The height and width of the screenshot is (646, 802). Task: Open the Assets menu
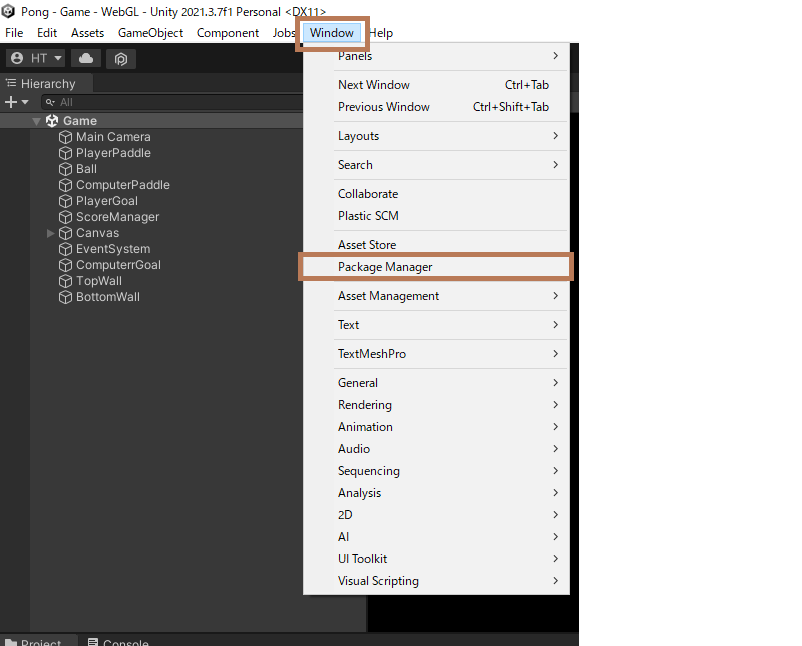87,33
